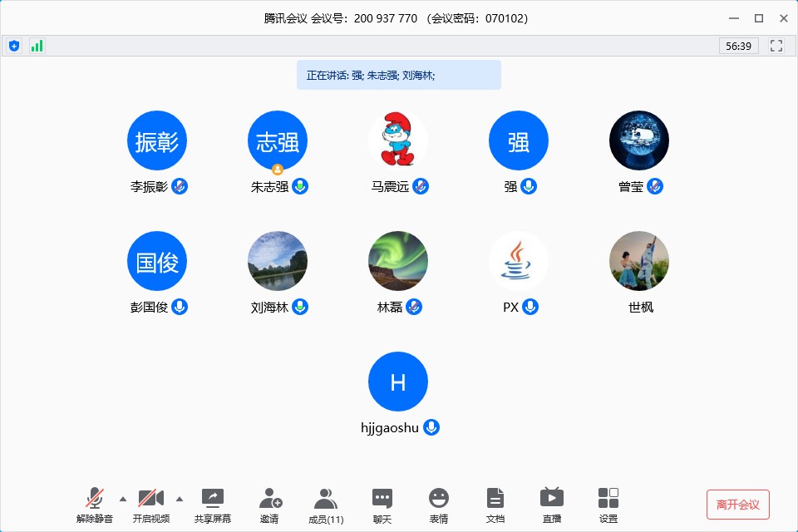798x532 pixels.
Task: Open the invite participants icon
Action: 269,505
